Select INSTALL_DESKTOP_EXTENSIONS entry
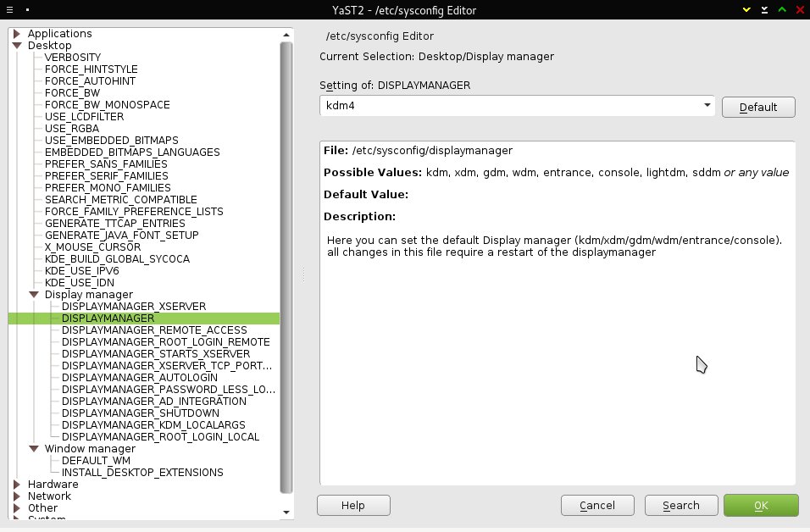Image resolution: width=810 pixels, height=532 pixels. tap(142, 473)
